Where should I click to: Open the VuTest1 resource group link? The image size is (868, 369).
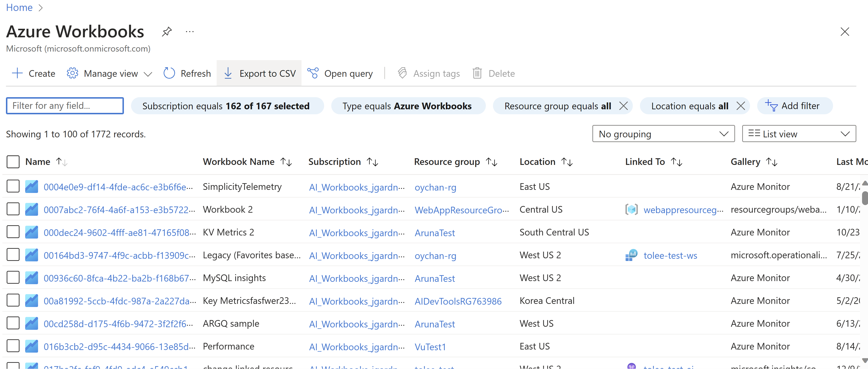coord(430,347)
